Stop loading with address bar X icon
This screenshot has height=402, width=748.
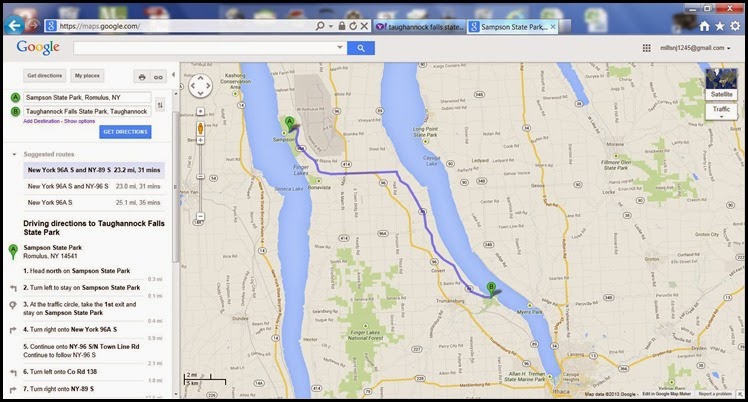point(364,26)
